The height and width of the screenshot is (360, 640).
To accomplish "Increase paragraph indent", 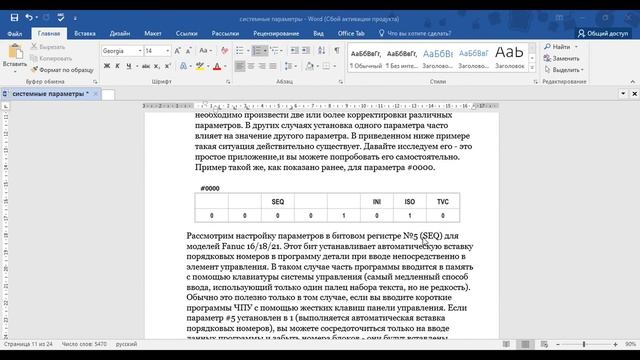I will point(306,51).
